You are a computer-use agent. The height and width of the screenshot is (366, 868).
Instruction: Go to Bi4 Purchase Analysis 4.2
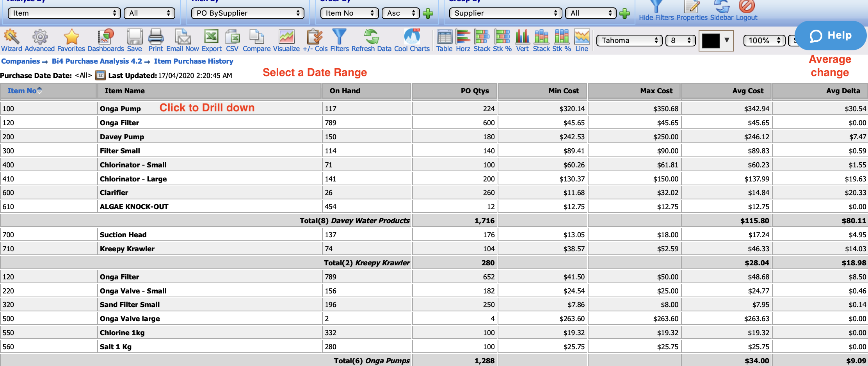click(x=97, y=61)
